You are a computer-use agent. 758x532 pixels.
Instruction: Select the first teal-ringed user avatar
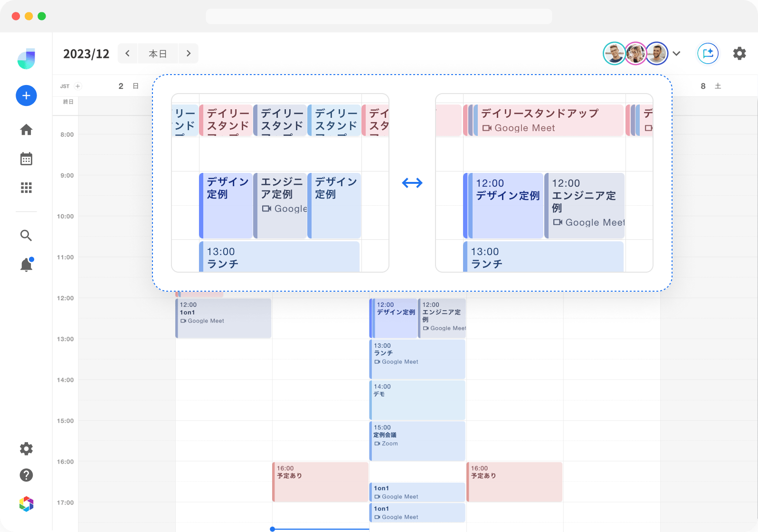(x=614, y=53)
